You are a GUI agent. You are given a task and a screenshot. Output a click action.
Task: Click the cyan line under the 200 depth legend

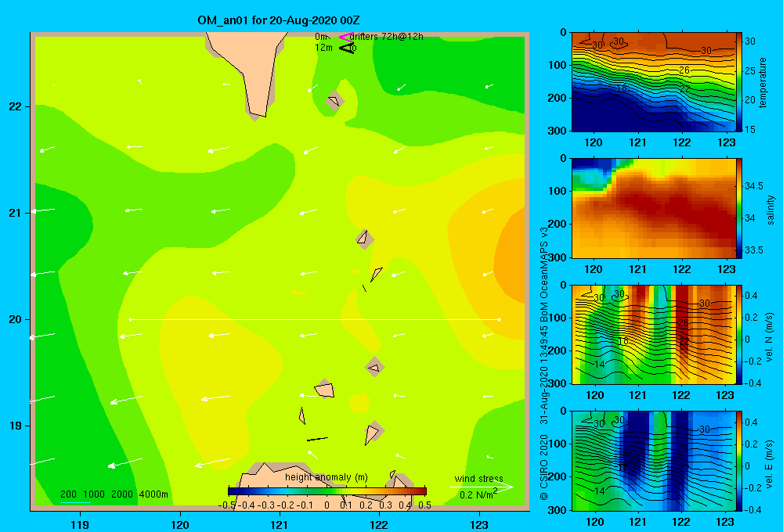pyautogui.click(x=75, y=502)
